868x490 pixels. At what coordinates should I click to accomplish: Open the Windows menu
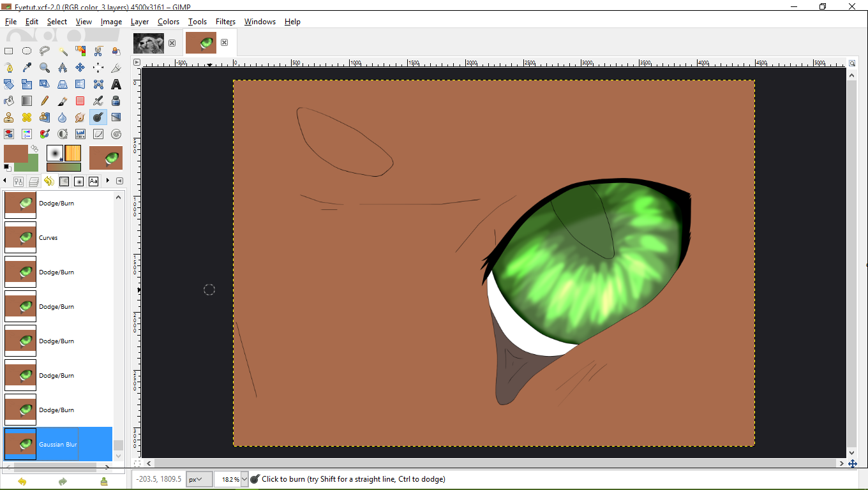260,22
